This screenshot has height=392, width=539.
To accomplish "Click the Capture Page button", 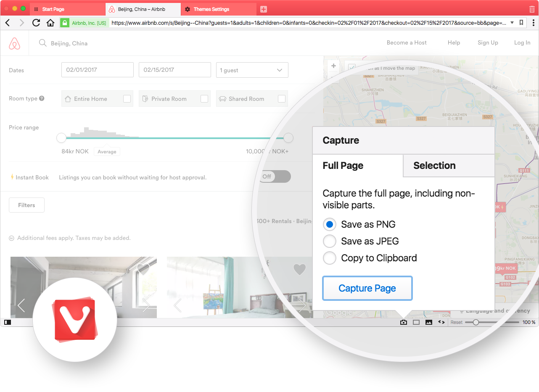I will pos(367,288).
